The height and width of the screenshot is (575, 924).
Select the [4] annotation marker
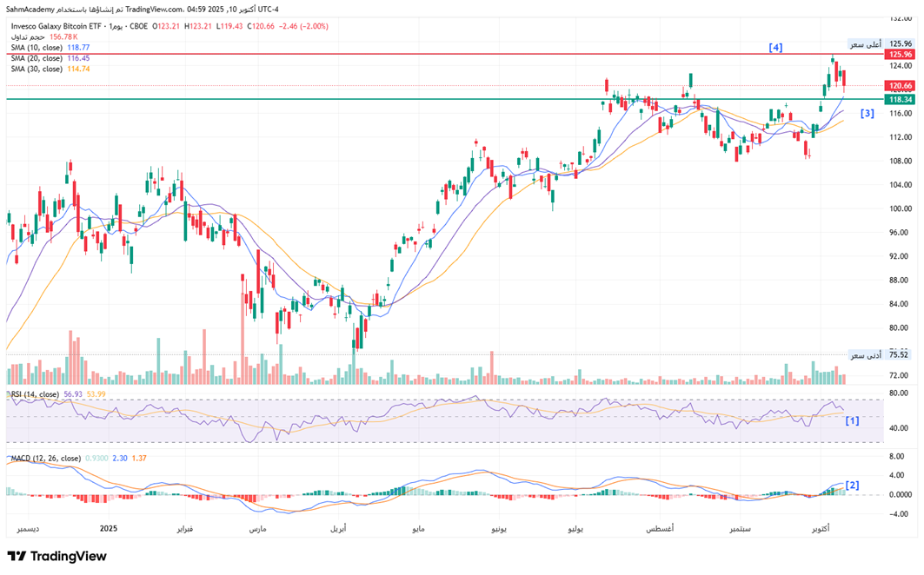(775, 48)
